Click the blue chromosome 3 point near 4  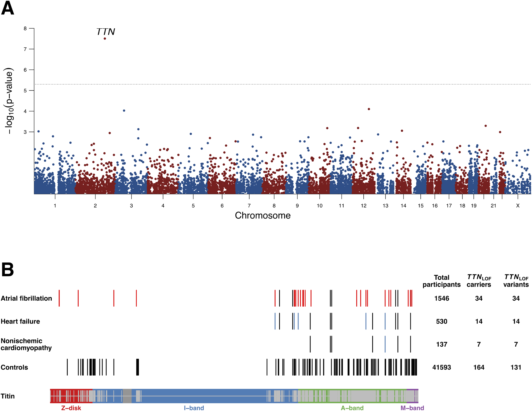pyautogui.click(x=124, y=111)
